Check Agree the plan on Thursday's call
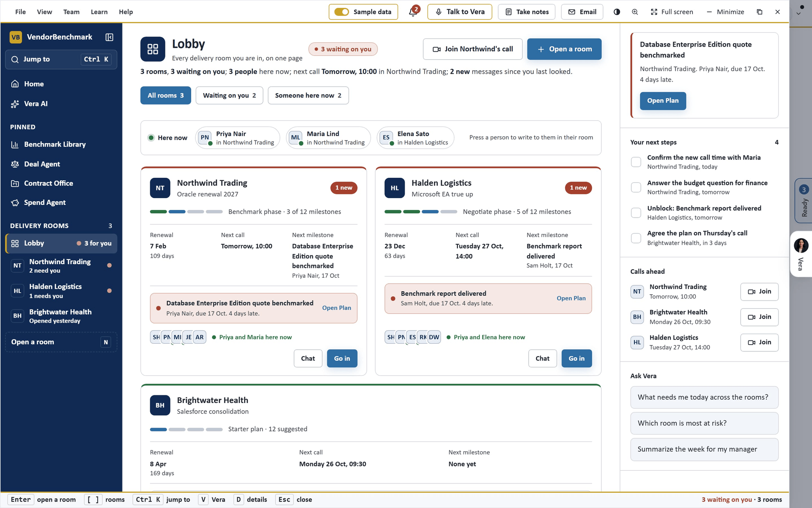 pyautogui.click(x=636, y=238)
